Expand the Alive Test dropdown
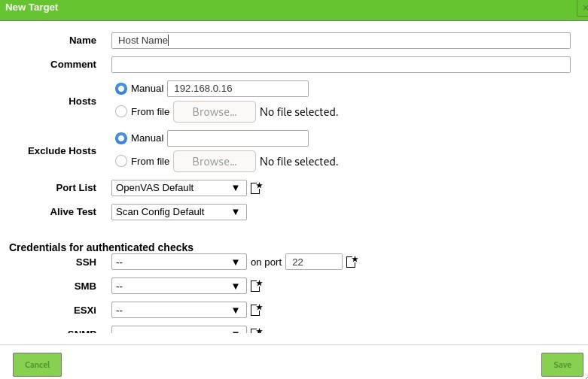 click(179, 212)
